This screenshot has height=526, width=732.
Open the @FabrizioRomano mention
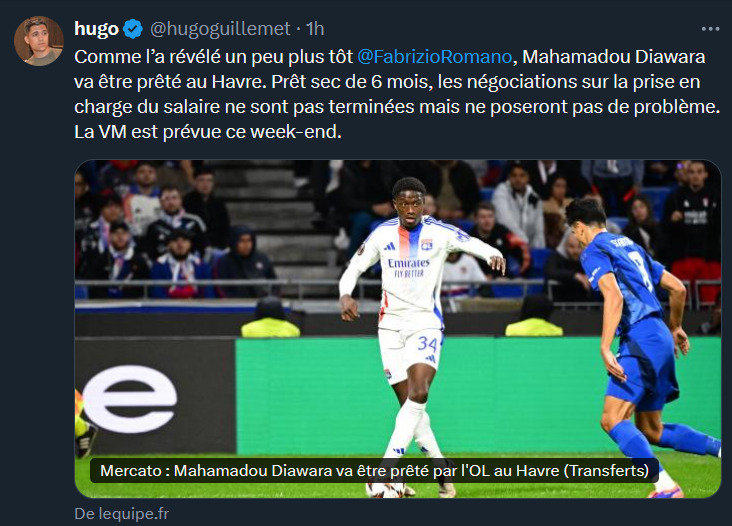[435, 57]
